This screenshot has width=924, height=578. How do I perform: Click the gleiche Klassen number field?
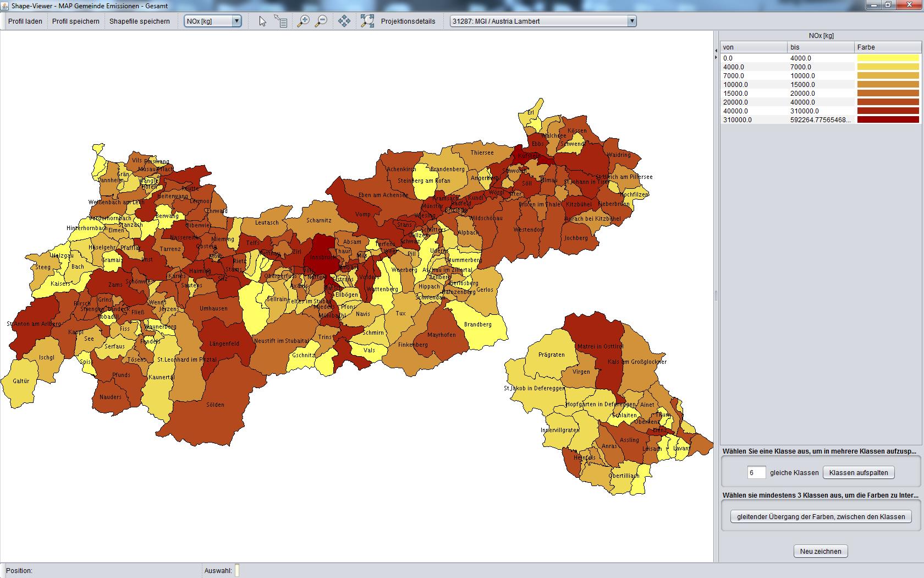[756, 473]
